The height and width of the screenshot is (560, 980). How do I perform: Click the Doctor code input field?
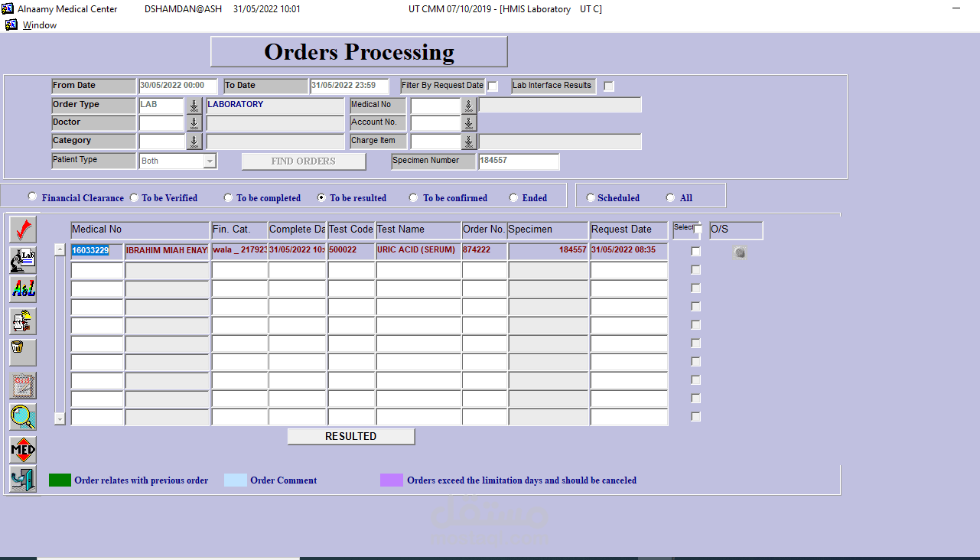(161, 123)
